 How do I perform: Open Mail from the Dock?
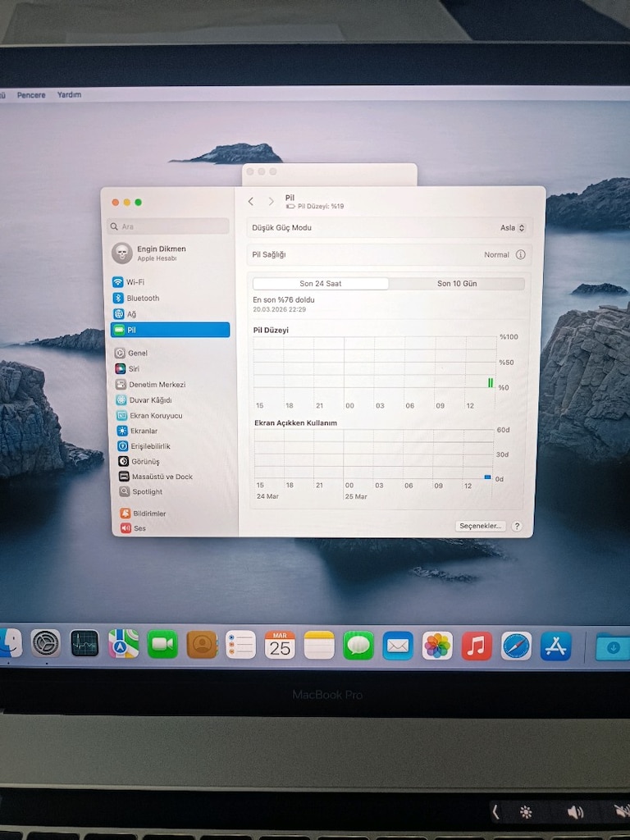click(x=398, y=646)
